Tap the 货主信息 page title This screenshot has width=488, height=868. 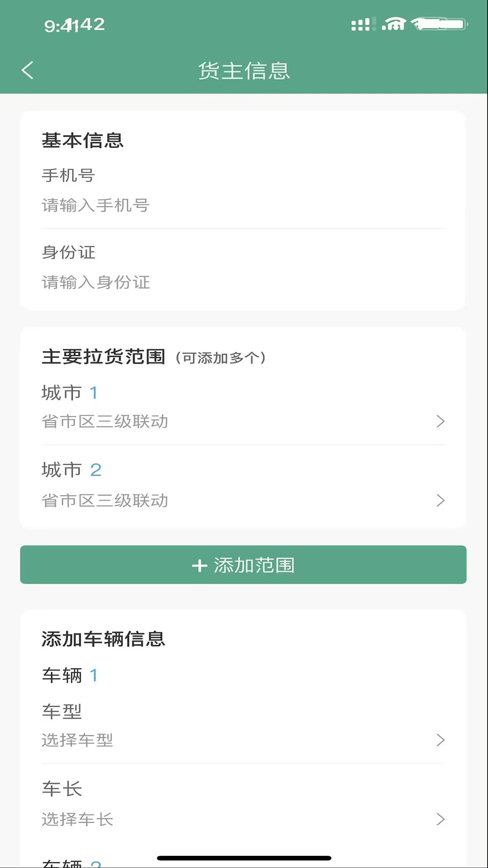click(x=244, y=71)
